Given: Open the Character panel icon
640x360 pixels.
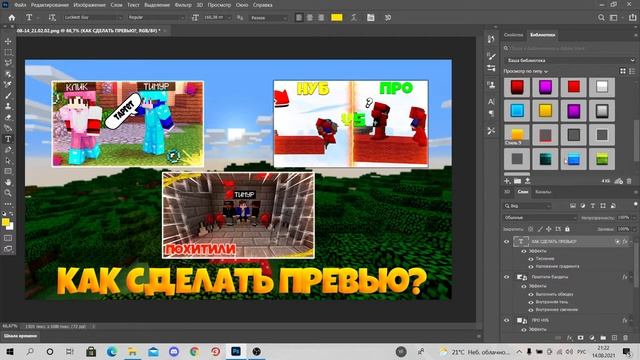Looking at the screenshot, I should click(x=491, y=101).
